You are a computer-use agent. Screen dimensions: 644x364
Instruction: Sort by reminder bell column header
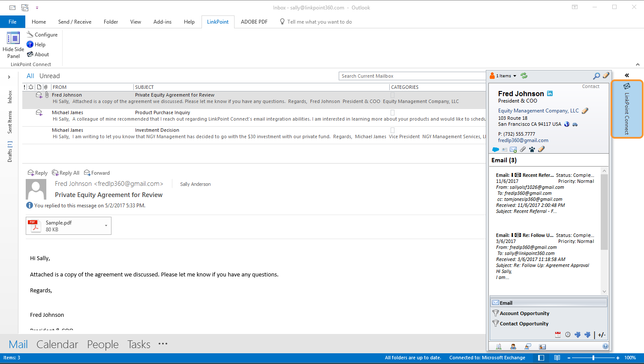(31, 87)
